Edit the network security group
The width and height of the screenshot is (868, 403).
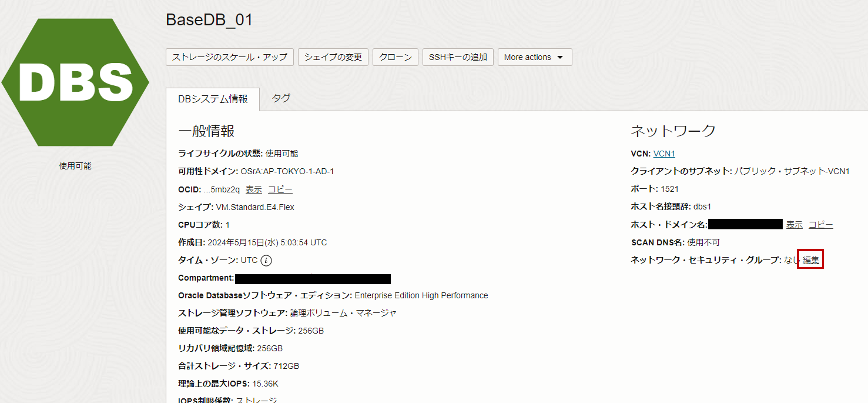coord(811,260)
